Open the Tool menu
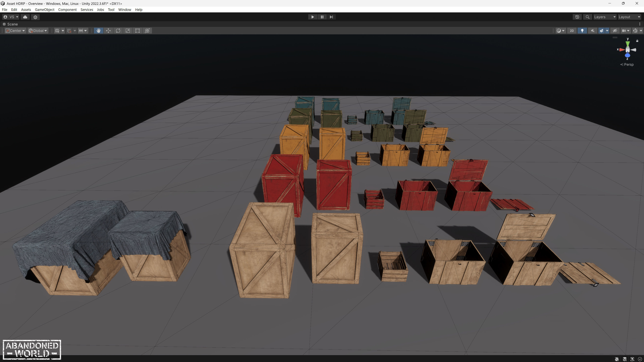This screenshot has width=644, height=362. coord(111,10)
